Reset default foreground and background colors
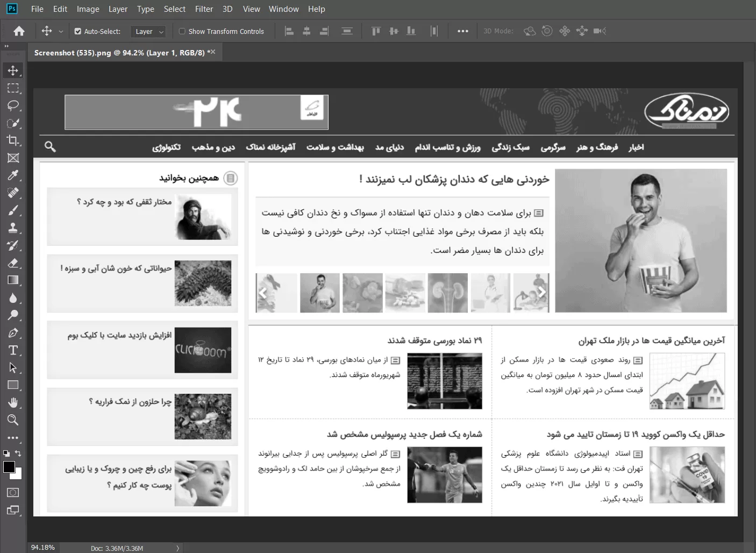 [x=6, y=453]
